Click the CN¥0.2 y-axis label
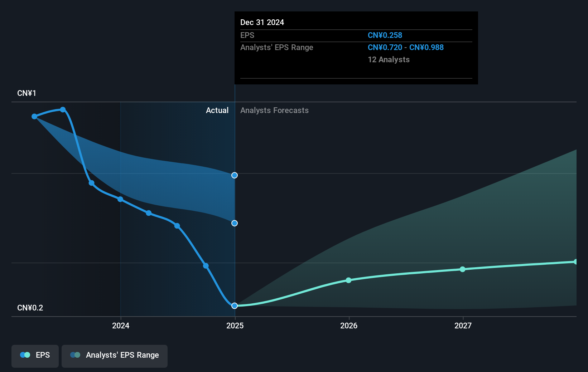This screenshot has width=588, height=372. click(x=30, y=308)
